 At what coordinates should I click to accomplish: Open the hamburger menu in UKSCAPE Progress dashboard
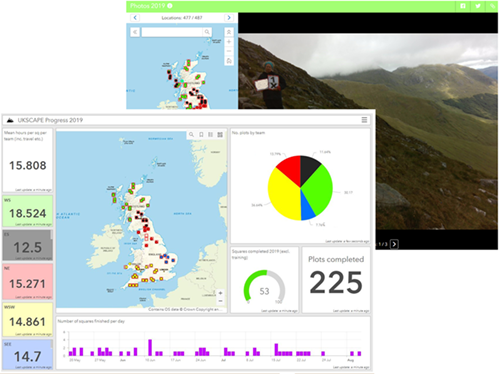[x=364, y=120]
